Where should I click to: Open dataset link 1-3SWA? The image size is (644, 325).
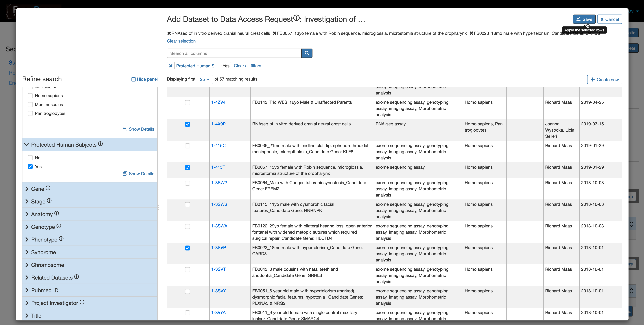tap(219, 226)
